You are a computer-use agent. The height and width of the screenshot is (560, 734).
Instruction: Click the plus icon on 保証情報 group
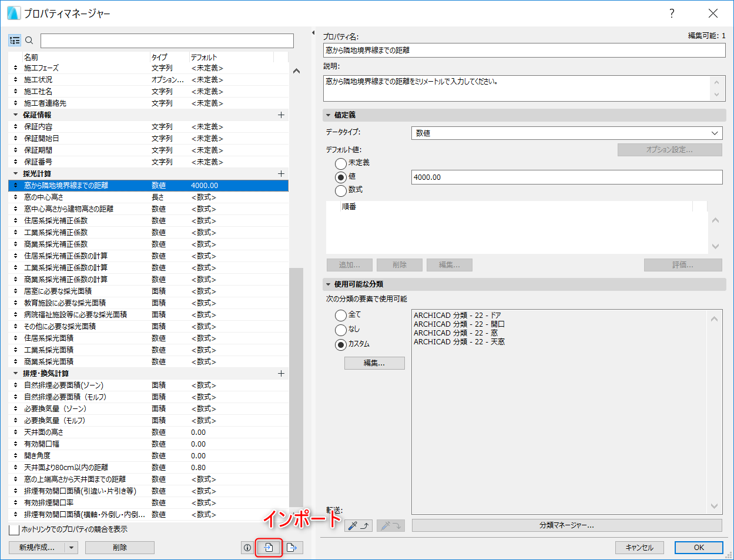coord(281,115)
